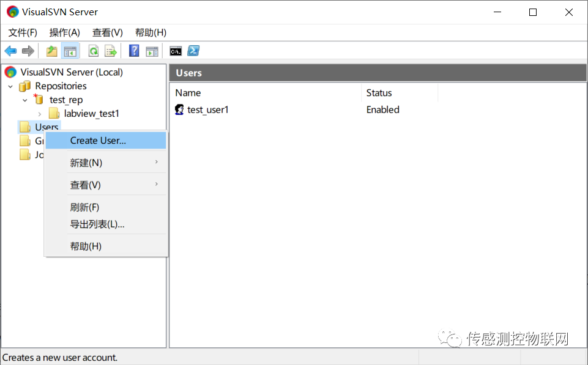Select VisualSVN Server (Local) root node
Image resolution: width=588 pixels, height=365 pixels.
click(71, 72)
